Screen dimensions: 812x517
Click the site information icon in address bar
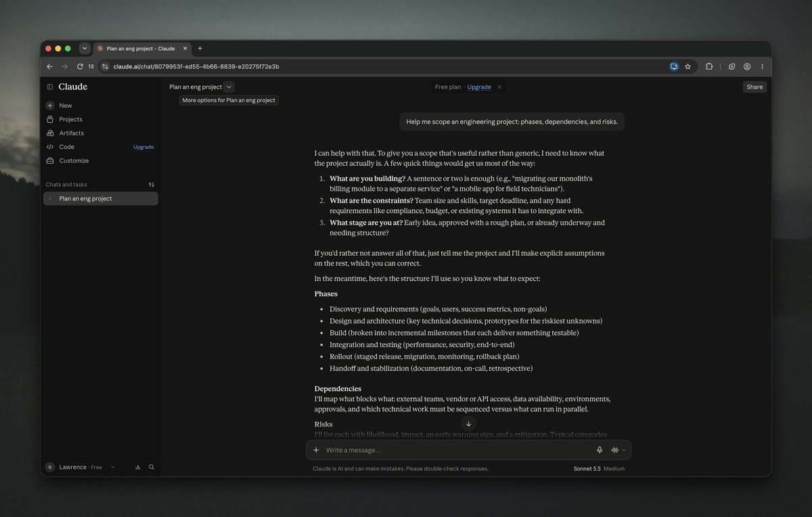(104, 66)
